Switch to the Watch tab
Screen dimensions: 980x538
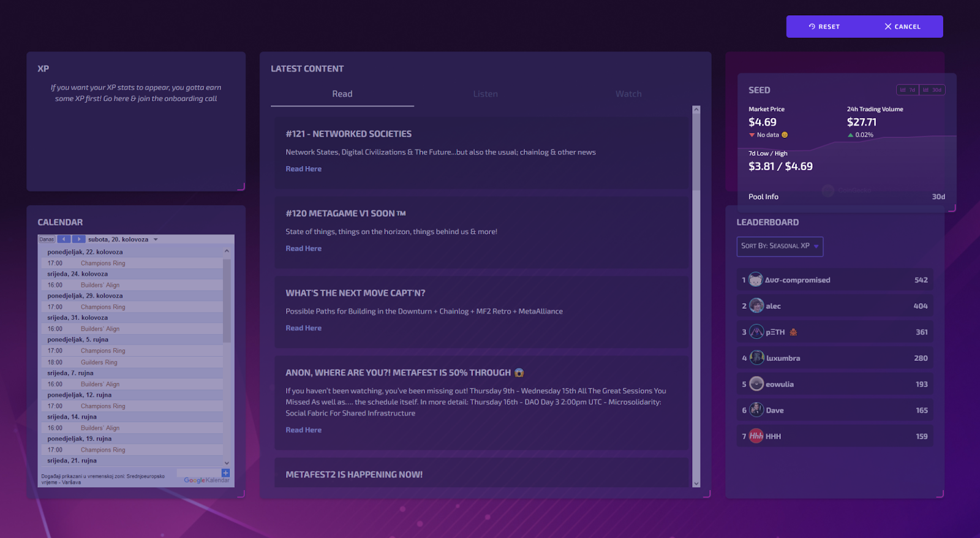(628, 94)
